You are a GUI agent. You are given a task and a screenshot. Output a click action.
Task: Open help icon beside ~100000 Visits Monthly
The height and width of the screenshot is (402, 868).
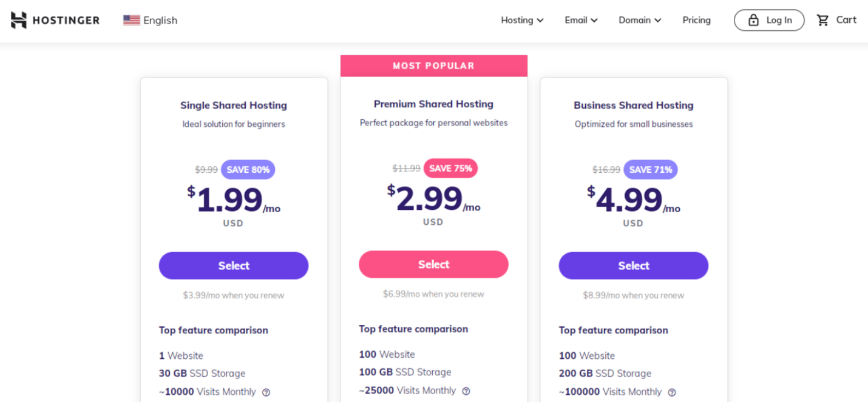(x=672, y=392)
